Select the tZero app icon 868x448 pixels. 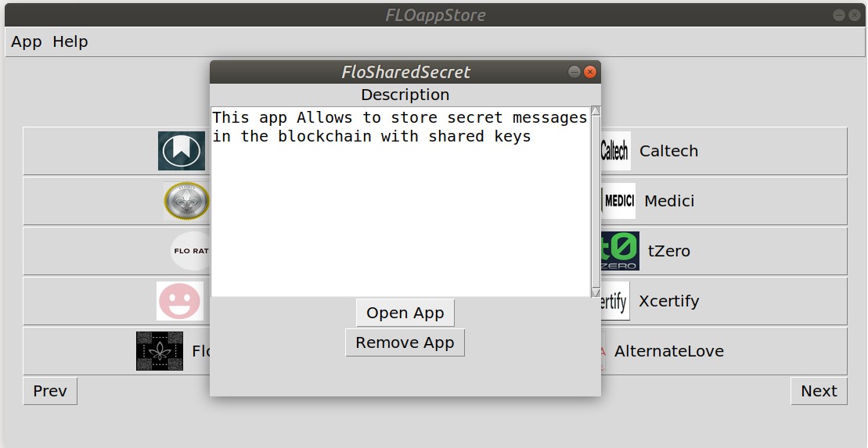pyautogui.click(x=620, y=251)
